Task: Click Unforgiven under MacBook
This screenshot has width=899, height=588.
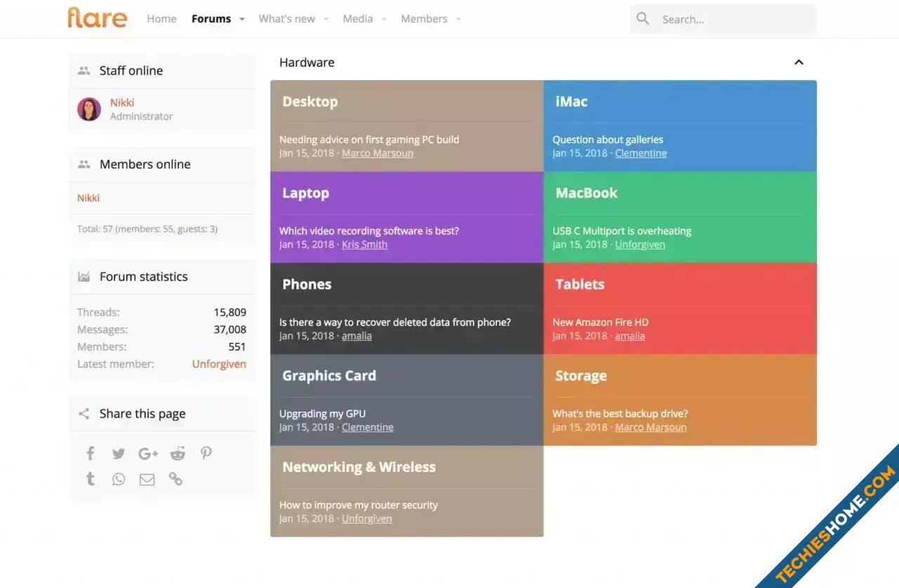Action: (x=640, y=244)
